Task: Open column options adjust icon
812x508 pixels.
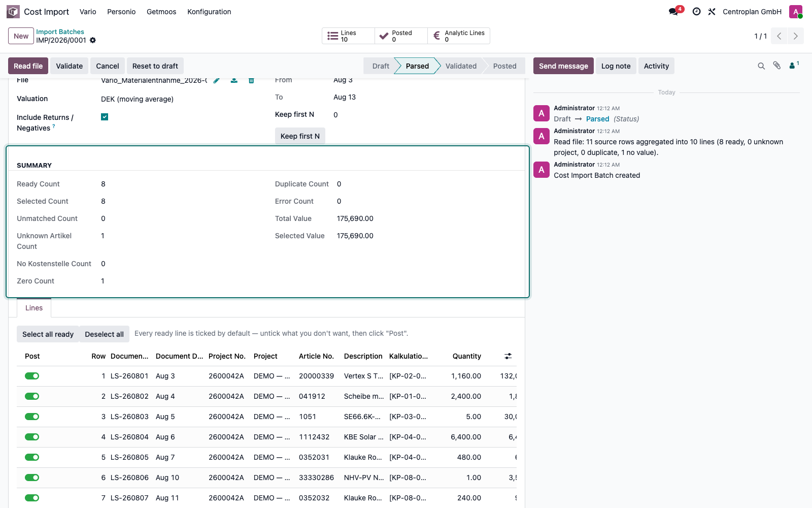Action: (508, 356)
